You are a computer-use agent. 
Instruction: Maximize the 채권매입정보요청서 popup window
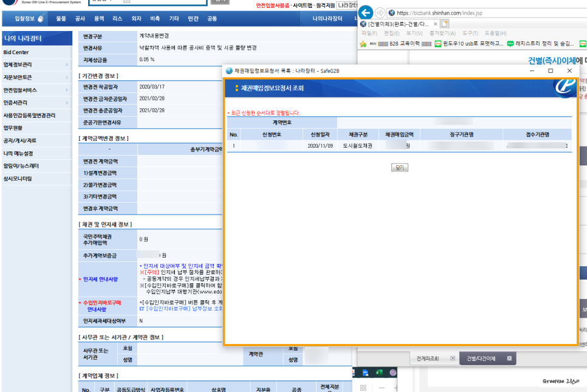[551, 70]
